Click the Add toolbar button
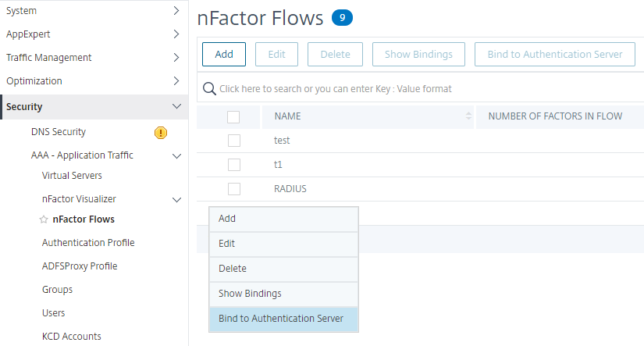 pyautogui.click(x=224, y=54)
